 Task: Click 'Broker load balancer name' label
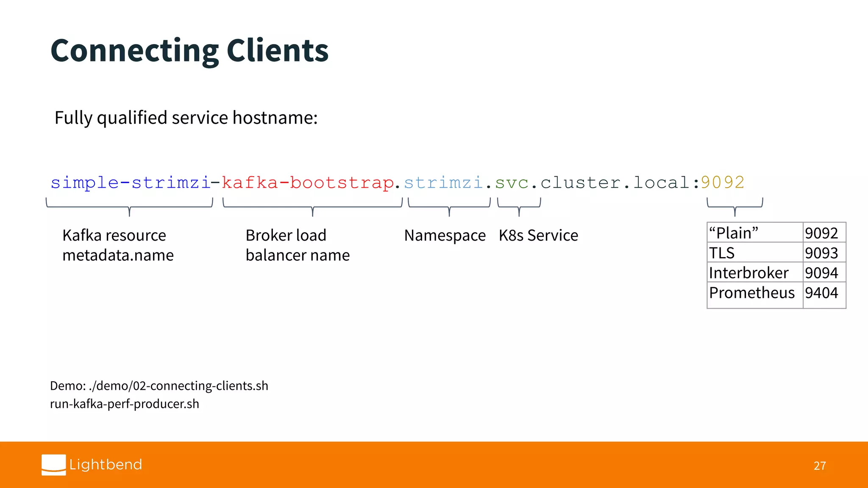point(298,245)
